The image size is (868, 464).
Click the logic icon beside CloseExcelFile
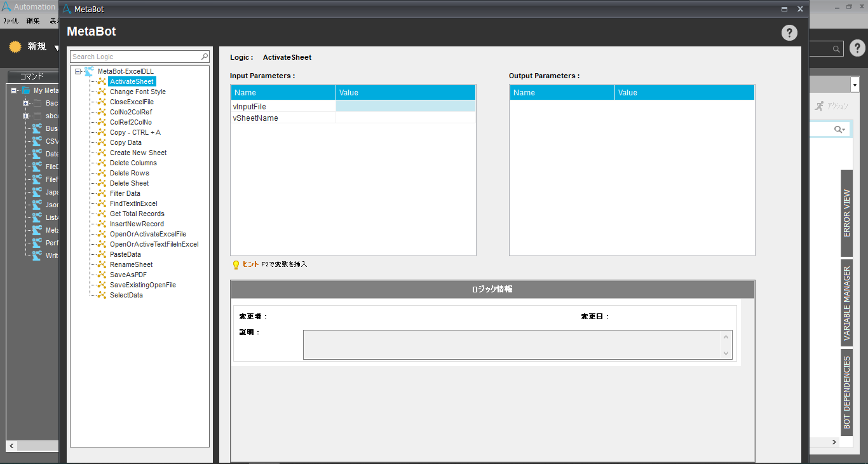tap(101, 102)
